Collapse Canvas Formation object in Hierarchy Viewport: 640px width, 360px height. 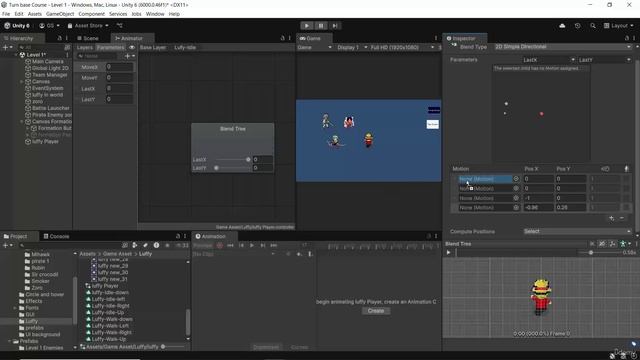22,122
